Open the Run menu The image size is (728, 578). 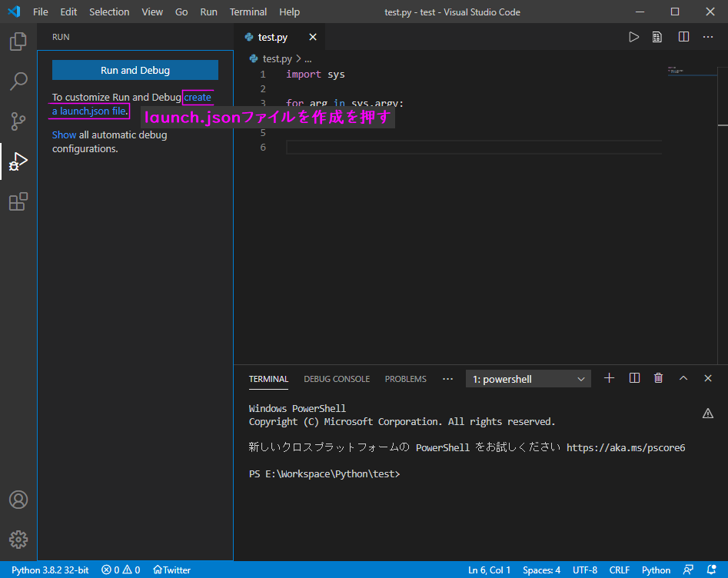(208, 12)
